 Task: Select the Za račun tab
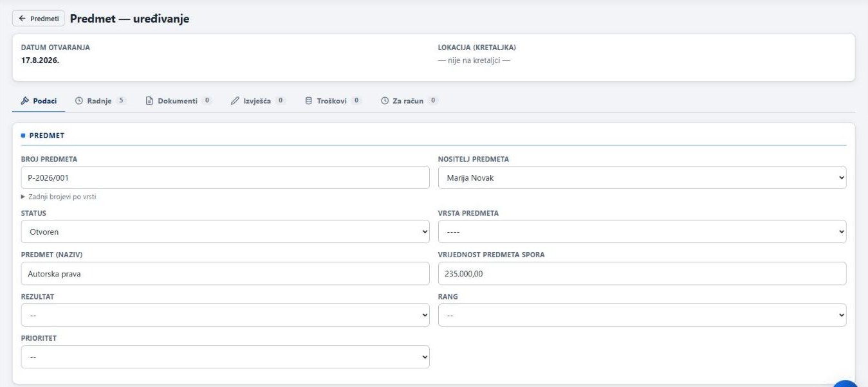coord(409,100)
